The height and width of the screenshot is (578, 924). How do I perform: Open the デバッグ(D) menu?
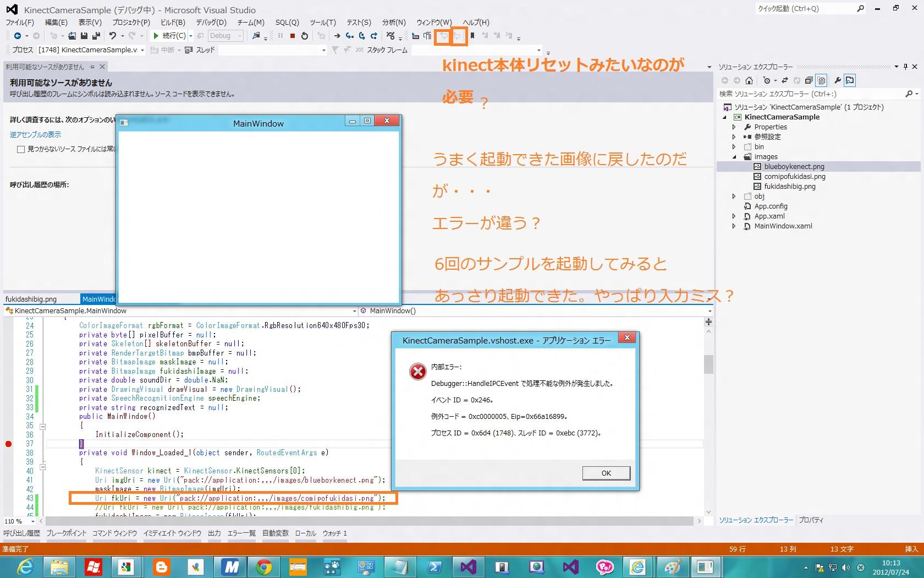pos(211,23)
